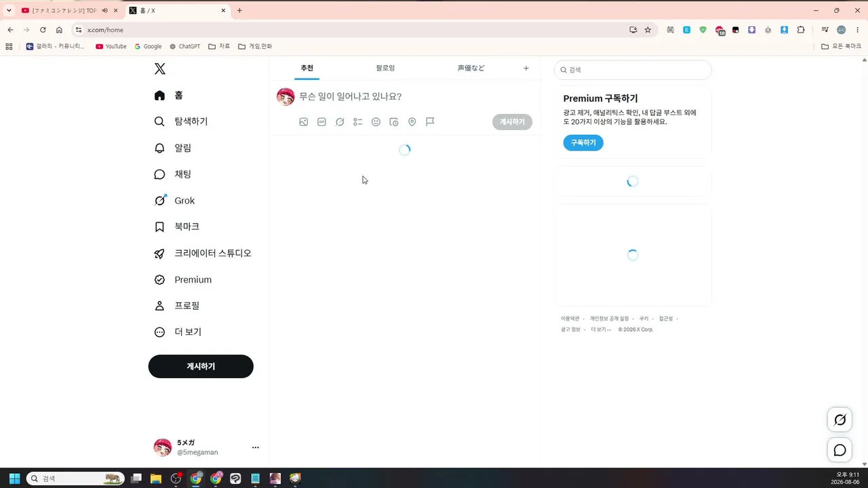Viewport: 868px width, 488px height.
Task: Open 북마크 (Bookmarks) in the sidebar
Action: pyautogui.click(x=177, y=227)
